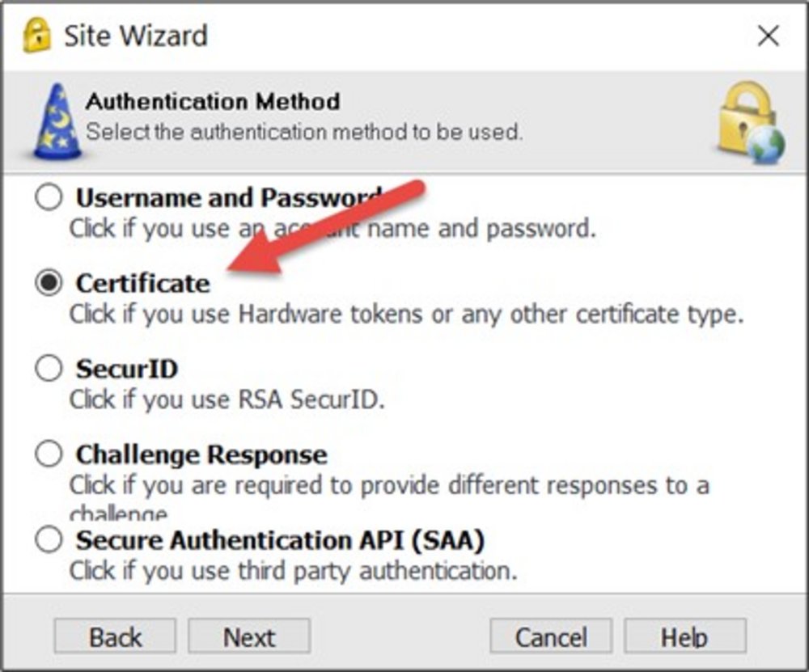This screenshot has width=809, height=672.
Task: Click the bold "Challenge Response" label text
Action: coord(201,454)
